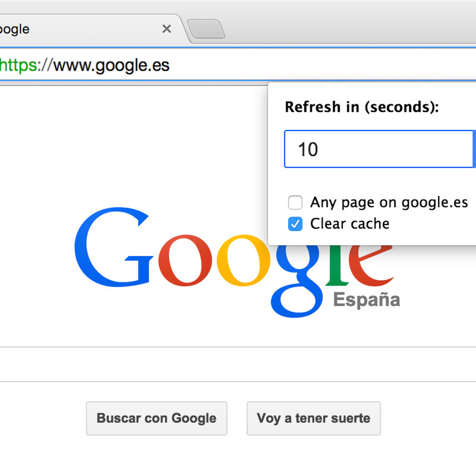This screenshot has height=476, width=476.
Task: Open a new tab with the blank tab button
Action: click(206, 29)
